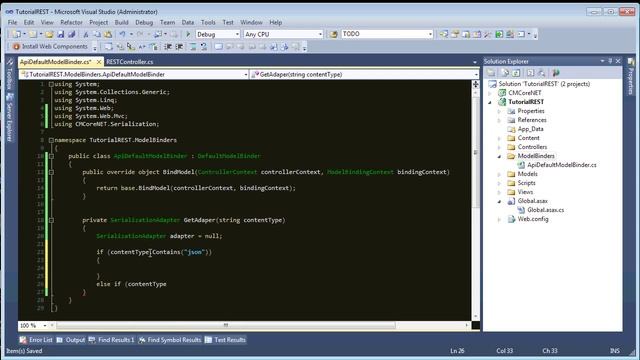Viewport: 640px width, 360px height.
Task: Click the Cut scissors icon
Action: point(86,34)
